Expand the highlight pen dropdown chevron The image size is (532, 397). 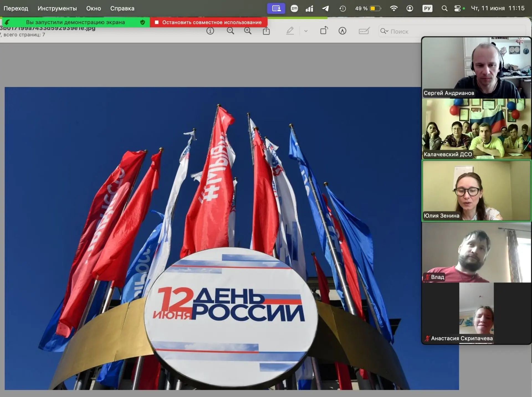click(x=306, y=31)
